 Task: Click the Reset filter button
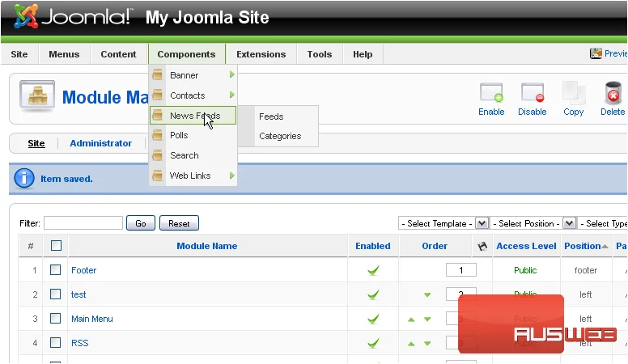179,223
